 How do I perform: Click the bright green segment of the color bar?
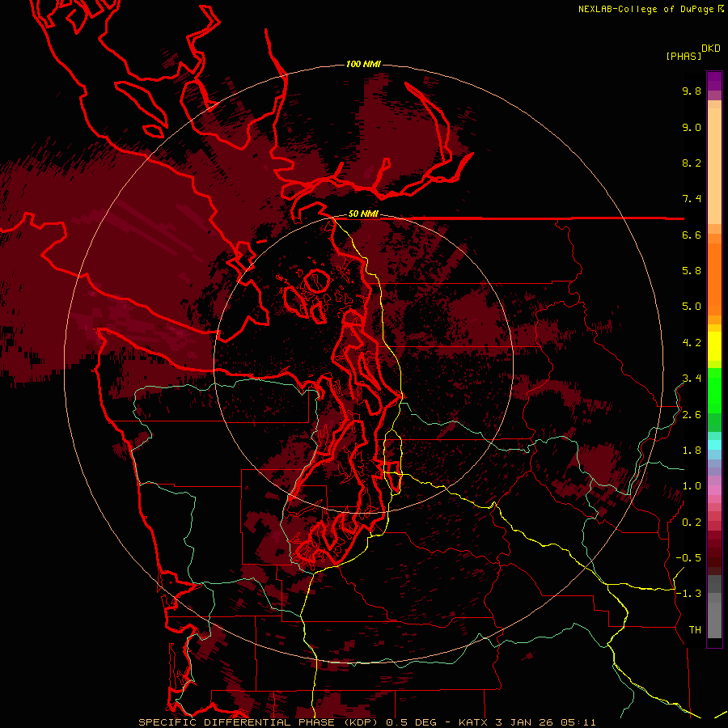coord(714,390)
